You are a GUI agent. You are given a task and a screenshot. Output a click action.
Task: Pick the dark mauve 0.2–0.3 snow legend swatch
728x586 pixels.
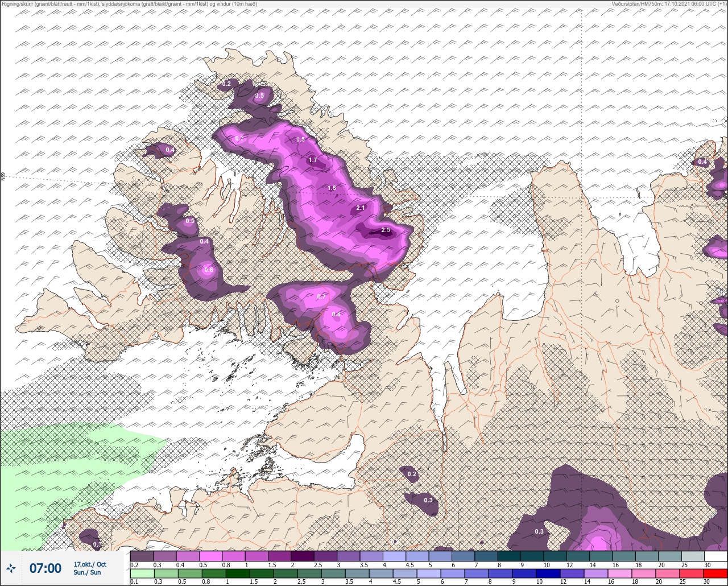point(142,556)
